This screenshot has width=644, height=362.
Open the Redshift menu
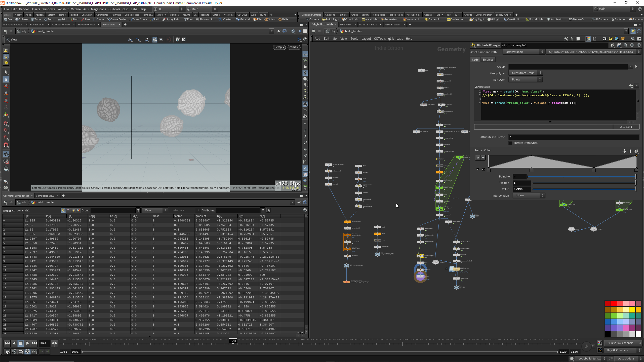click(63, 9)
